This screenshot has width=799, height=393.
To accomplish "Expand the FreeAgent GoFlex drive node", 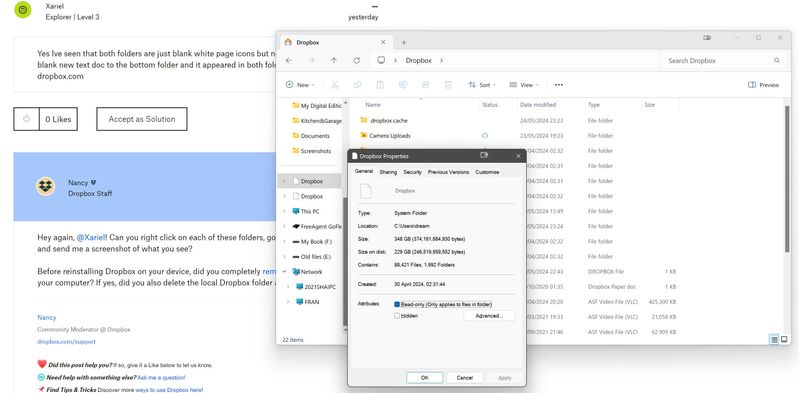I will point(284,226).
